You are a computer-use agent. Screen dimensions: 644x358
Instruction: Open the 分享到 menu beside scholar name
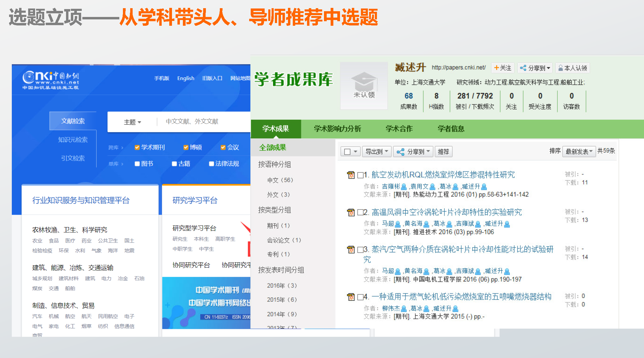tap(535, 68)
